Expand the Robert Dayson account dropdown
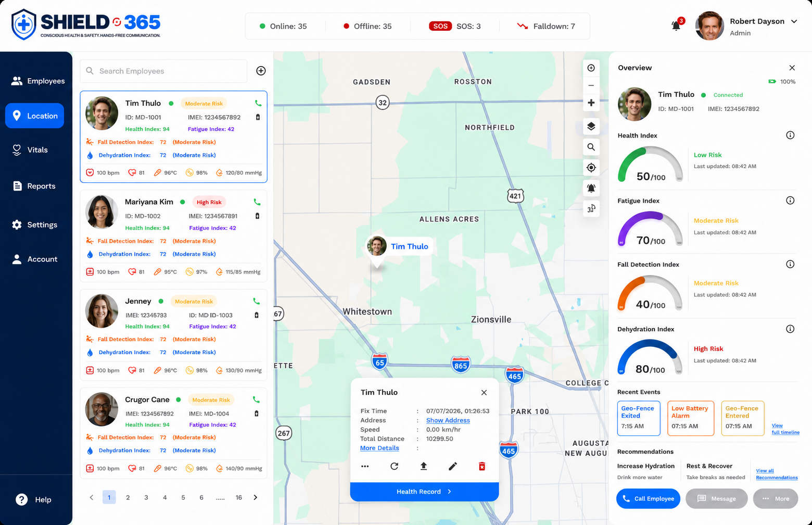The width and height of the screenshot is (812, 525). (x=794, y=21)
